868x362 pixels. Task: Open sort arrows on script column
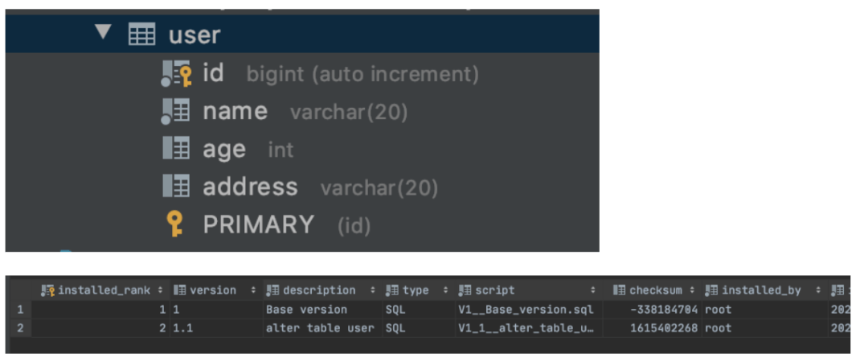click(x=593, y=290)
